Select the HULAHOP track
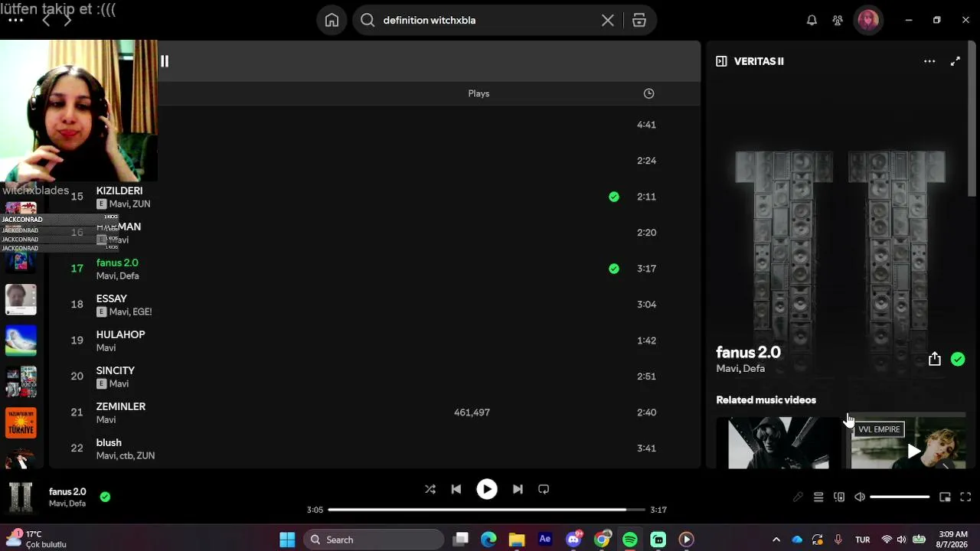The width and height of the screenshot is (980, 551). click(x=120, y=334)
